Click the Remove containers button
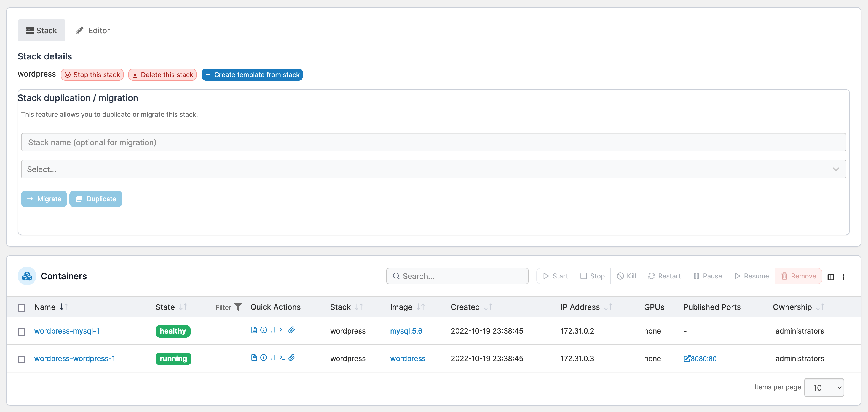The height and width of the screenshot is (412, 868). click(798, 276)
